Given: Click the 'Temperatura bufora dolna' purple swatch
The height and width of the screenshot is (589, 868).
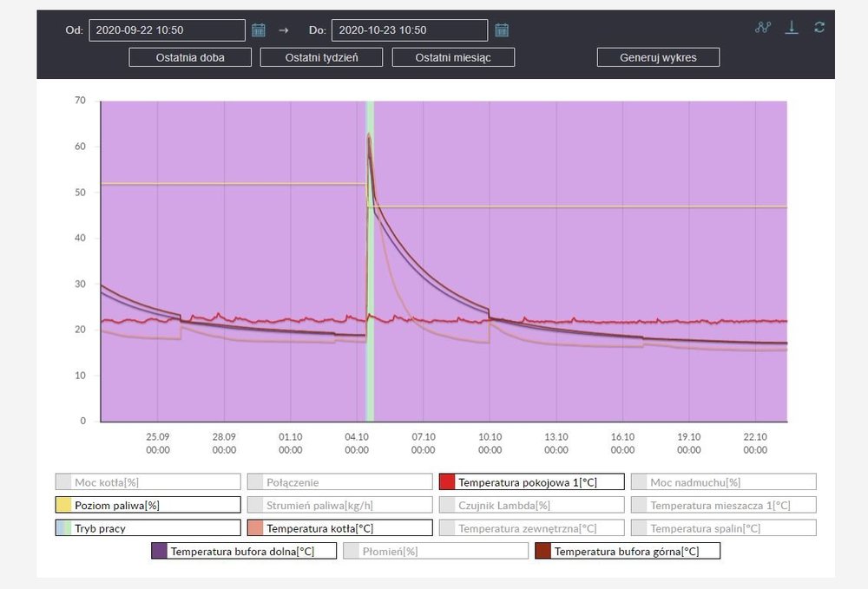Looking at the screenshot, I should coord(159,551).
